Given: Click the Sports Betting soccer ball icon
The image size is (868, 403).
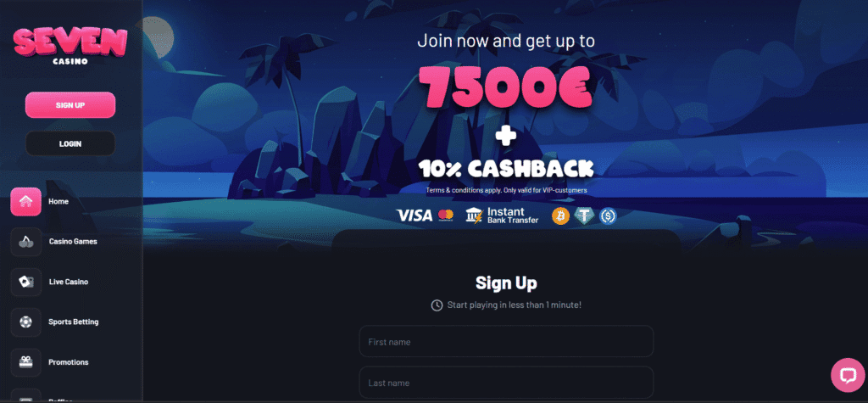Looking at the screenshot, I should click(26, 322).
